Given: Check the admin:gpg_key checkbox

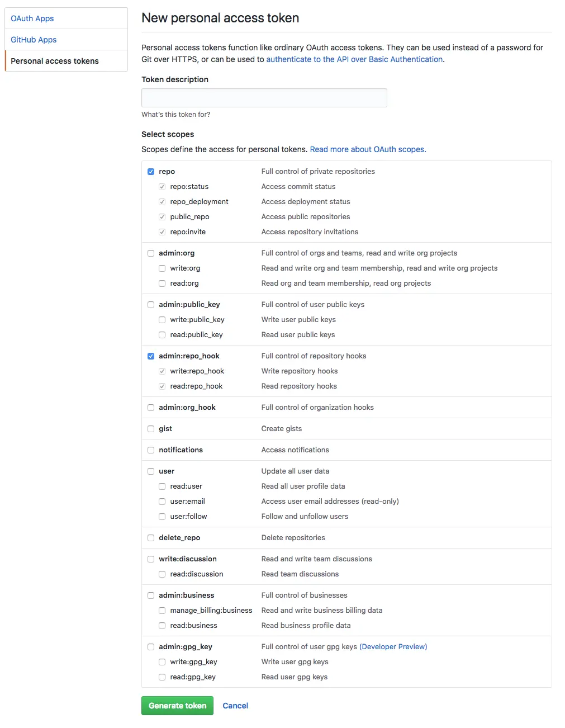Looking at the screenshot, I should (x=151, y=647).
